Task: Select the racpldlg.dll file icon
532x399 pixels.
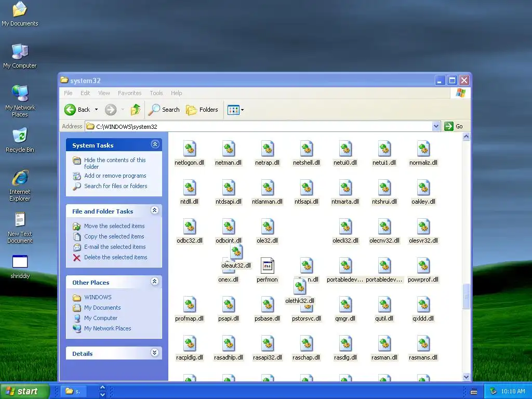Action: pyautogui.click(x=189, y=344)
